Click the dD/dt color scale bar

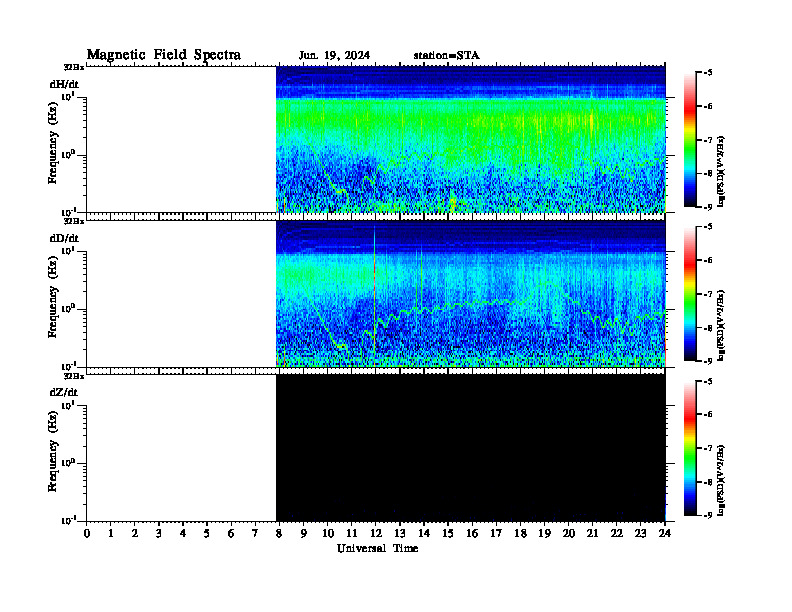[x=689, y=294]
